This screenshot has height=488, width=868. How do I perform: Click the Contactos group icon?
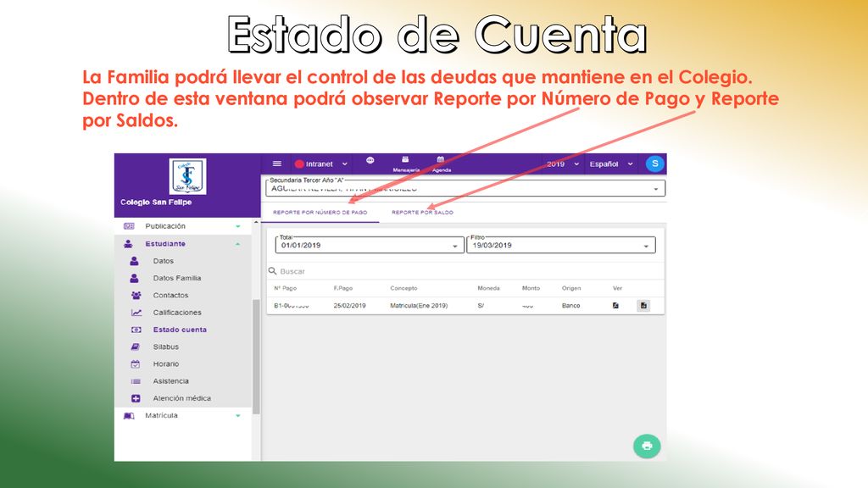tap(136, 296)
